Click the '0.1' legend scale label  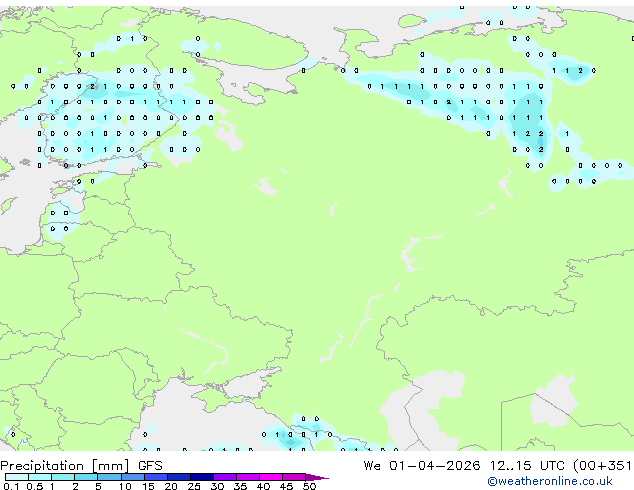(11, 486)
